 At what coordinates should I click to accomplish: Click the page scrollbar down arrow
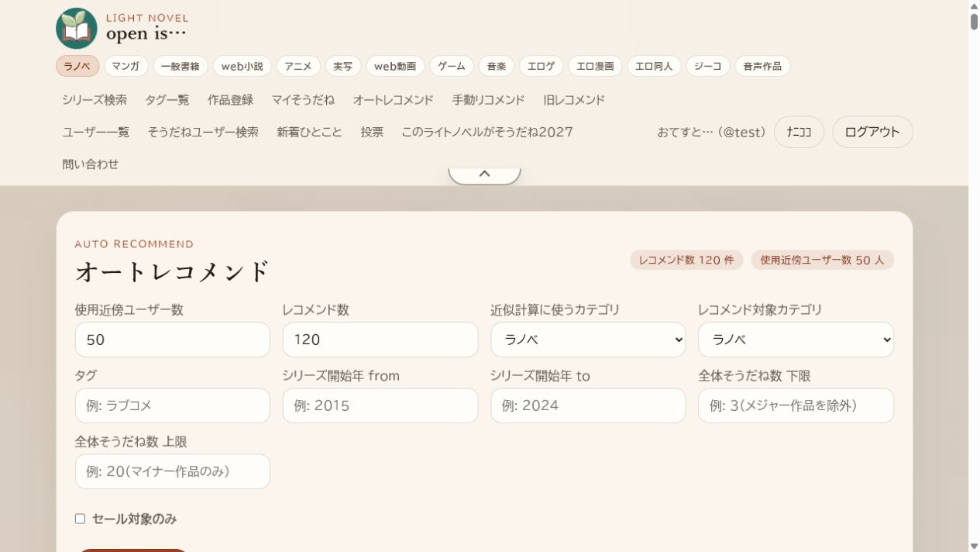click(x=974, y=547)
